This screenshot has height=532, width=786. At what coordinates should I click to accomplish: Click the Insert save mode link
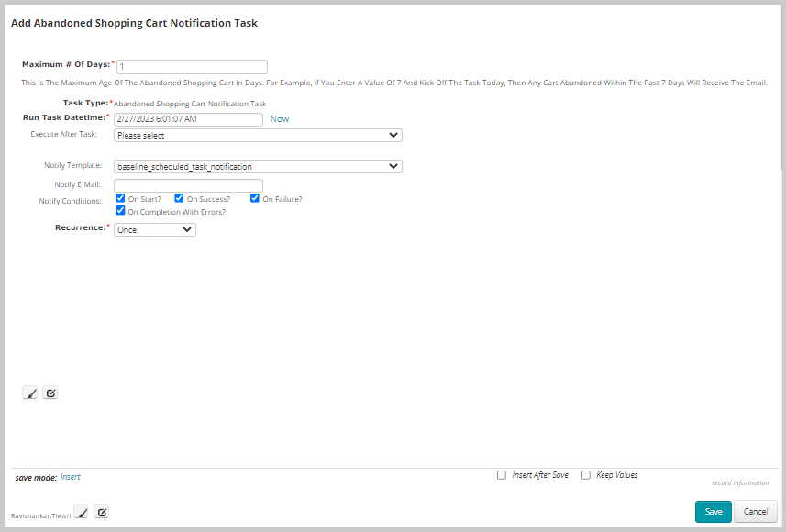pos(70,476)
